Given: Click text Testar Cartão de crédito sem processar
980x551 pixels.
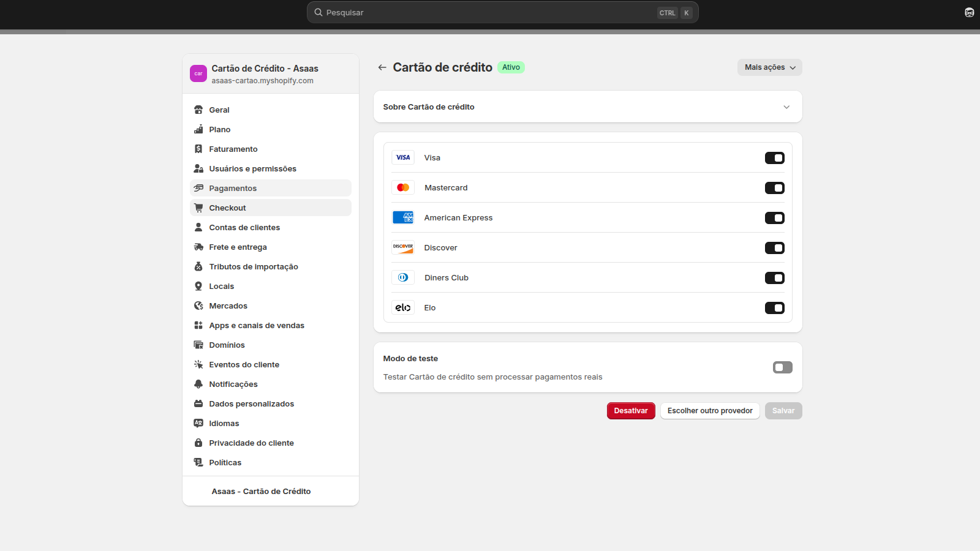Looking at the screenshot, I should 492,377.
